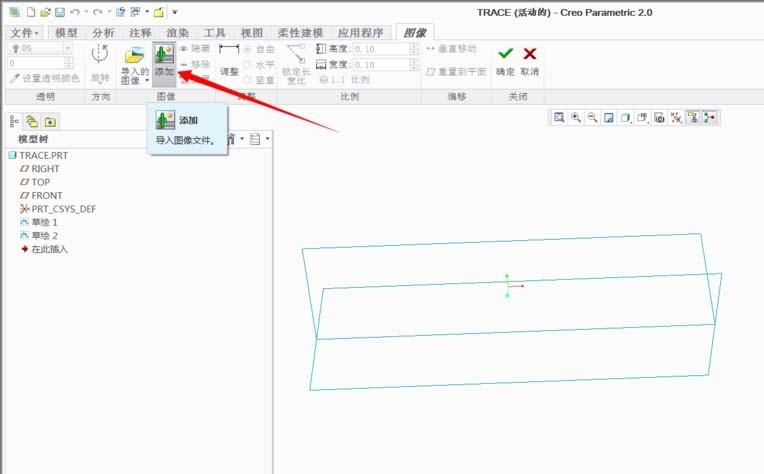Click the 调整 fit icon in ribbon
Image resolution: width=764 pixels, height=474 pixels.
[x=231, y=61]
